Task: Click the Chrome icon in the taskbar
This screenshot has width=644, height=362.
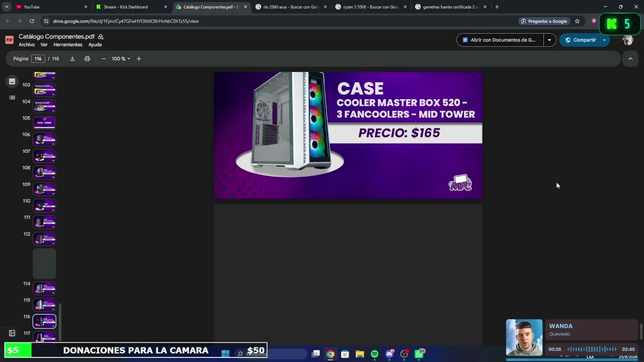Action: [x=330, y=354]
